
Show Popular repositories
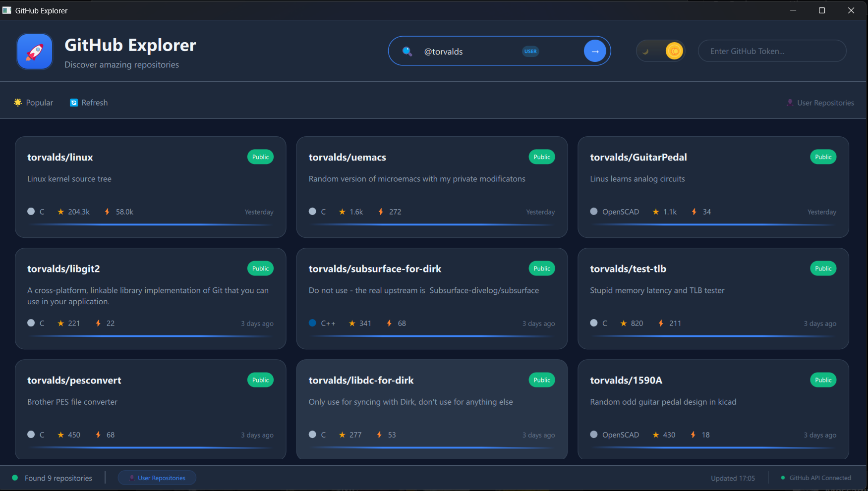[x=34, y=103]
